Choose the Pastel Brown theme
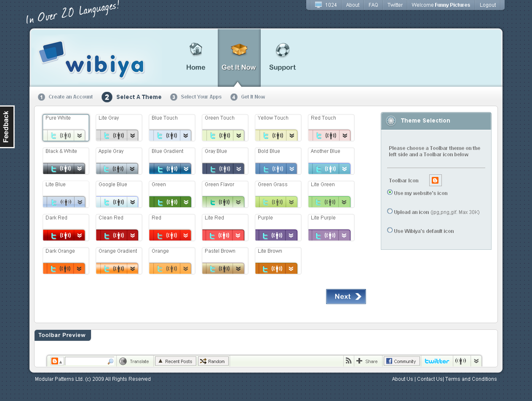Screen dimensions: 532x401 point(225,261)
